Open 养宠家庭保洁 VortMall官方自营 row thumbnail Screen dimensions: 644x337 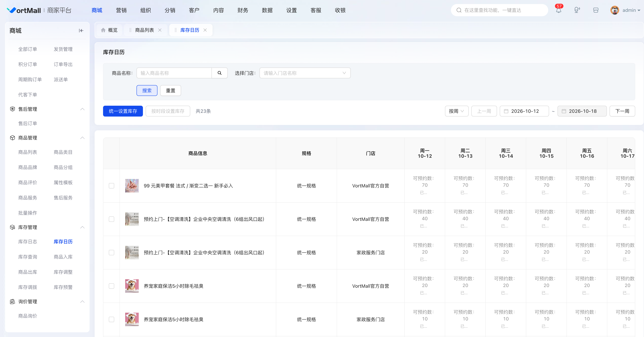pos(132,286)
